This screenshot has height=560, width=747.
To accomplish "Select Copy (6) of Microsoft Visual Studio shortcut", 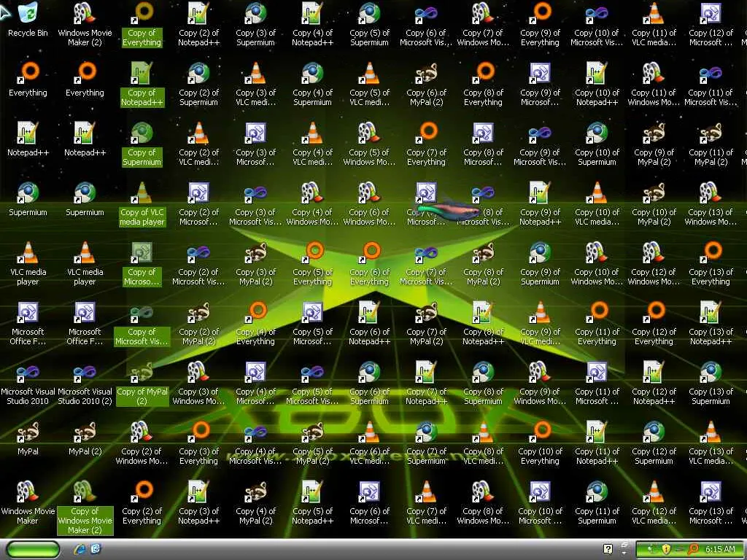I will click(x=426, y=25).
